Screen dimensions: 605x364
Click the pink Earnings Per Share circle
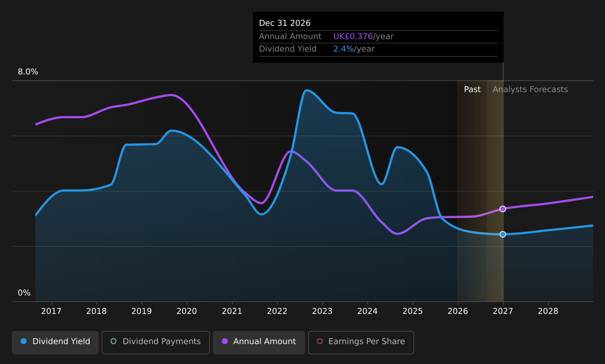(x=320, y=341)
